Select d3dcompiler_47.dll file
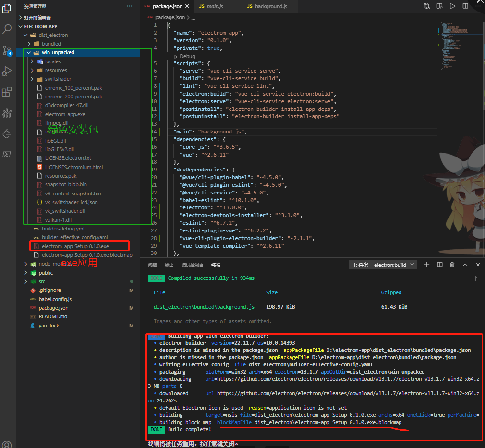 [79, 106]
